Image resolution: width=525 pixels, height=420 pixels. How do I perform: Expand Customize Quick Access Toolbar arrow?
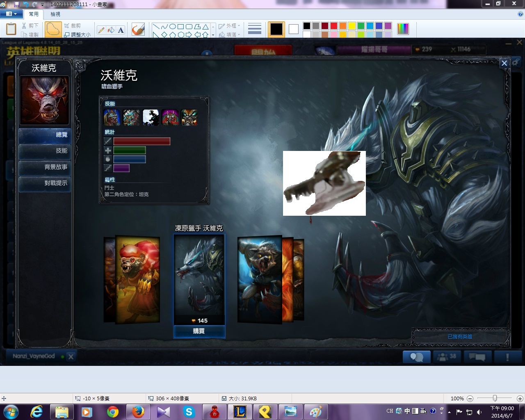pyautogui.click(x=42, y=5)
